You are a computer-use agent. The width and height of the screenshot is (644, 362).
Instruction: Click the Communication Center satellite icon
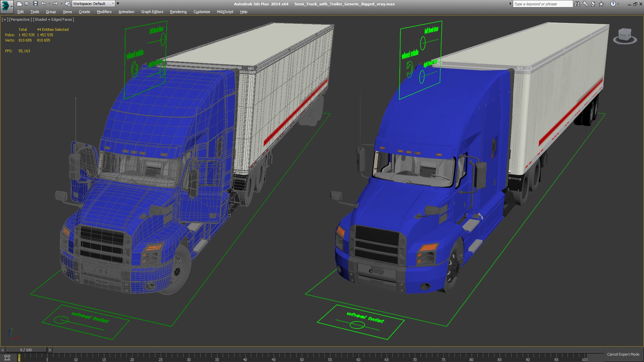coord(593,4)
